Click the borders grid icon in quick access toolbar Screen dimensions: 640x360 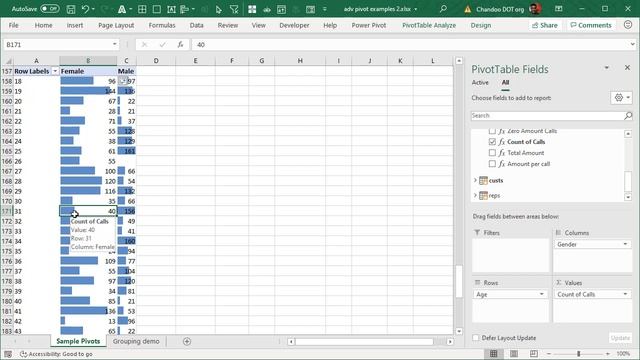tap(142, 9)
